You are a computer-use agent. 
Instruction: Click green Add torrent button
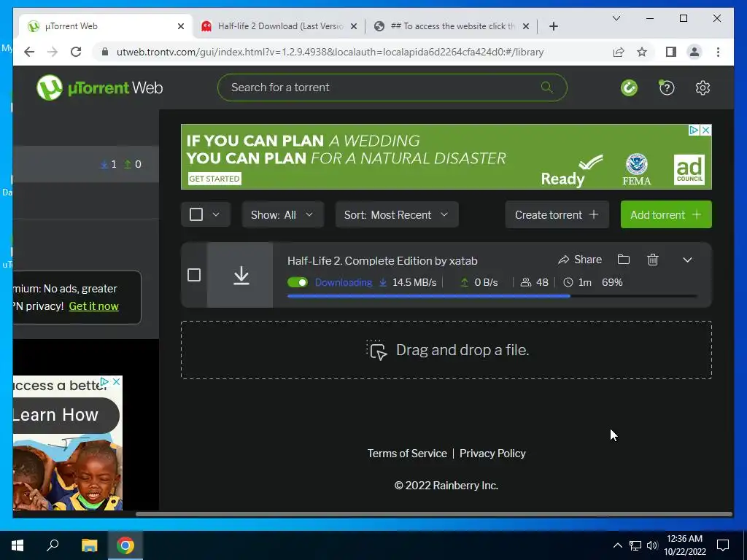pyautogui.click(x=665, y=215)
